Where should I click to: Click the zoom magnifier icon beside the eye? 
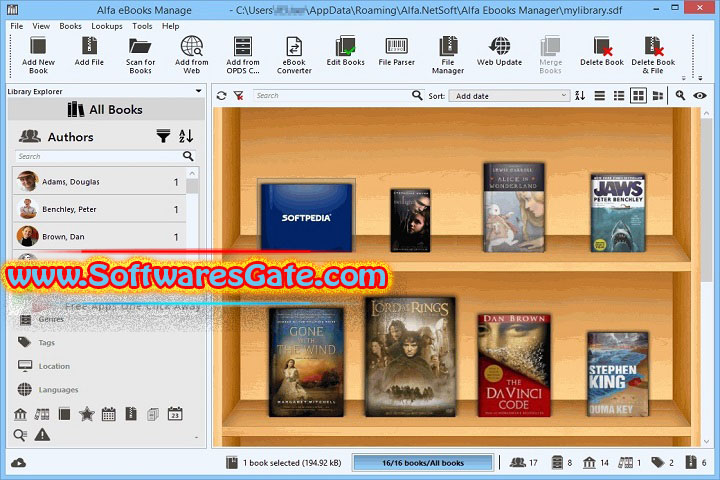pos(680,95)
